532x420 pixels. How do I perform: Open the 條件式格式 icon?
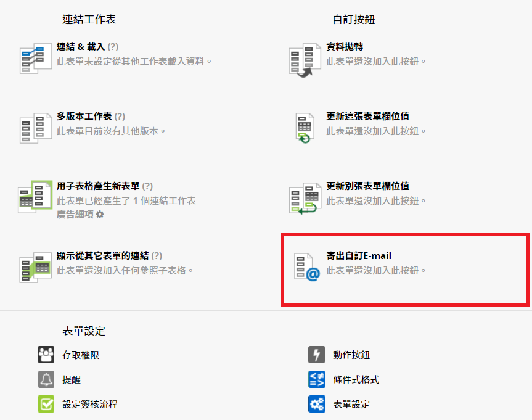click(317, 379)
